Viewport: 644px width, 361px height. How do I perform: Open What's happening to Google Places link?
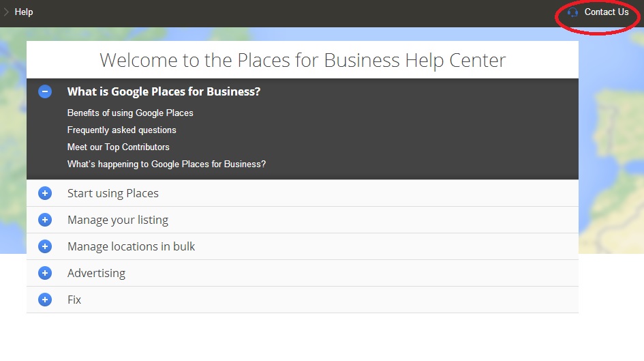coord(166,164)
